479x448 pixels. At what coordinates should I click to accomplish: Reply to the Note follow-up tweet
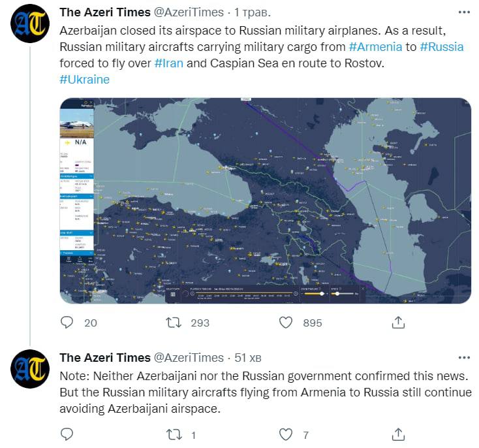[67, 434]
